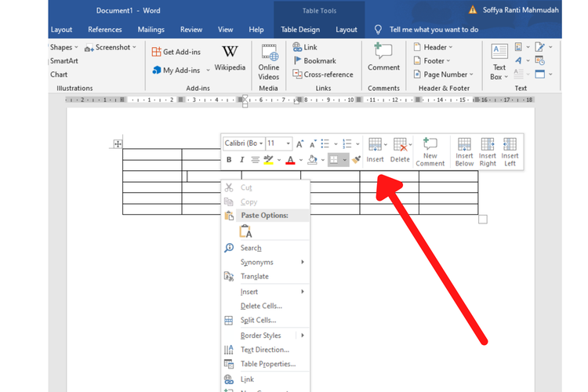Switch to the Mailings tab
Image resolution: width=588 pixels, height=392 pixels.
click(151, 30)
